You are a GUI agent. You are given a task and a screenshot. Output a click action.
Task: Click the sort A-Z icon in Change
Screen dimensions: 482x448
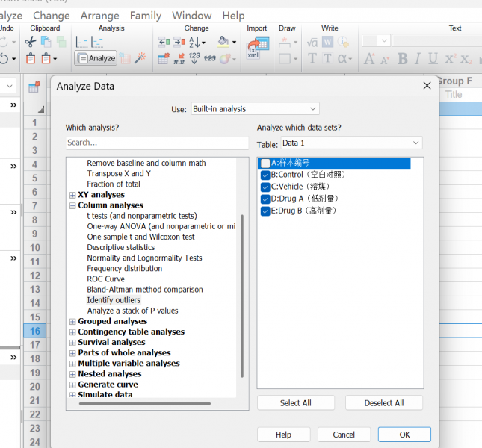tap(197, 42)
